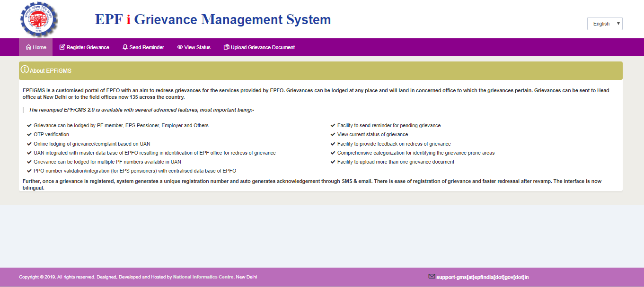Click text 'Grievance can be lodged by PF member, EPS Pensioner'
Viewport: 644px width, 287px height.
[121, 126]
